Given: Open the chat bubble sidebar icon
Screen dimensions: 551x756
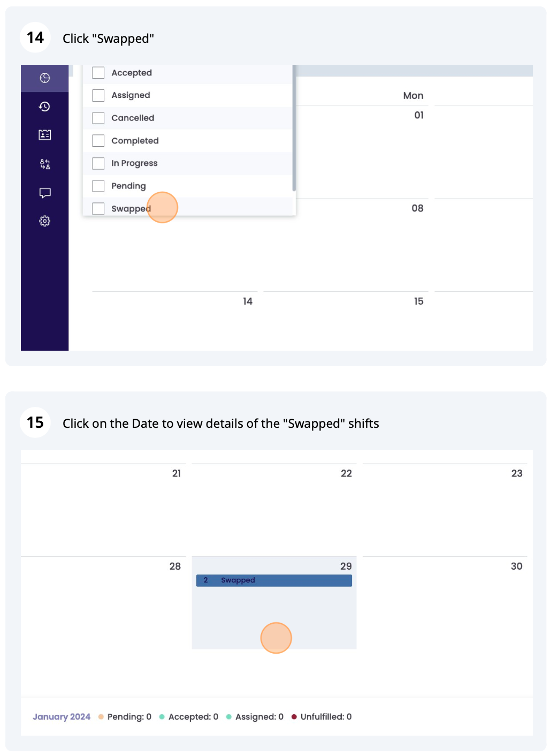Looking at the screenshot, I should pyautogui.click(x=45, y=193).
